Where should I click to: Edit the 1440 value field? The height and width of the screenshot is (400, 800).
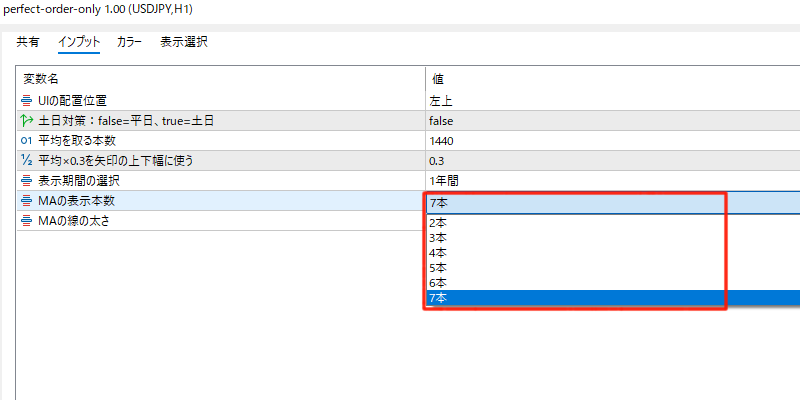[x=441, y=141]
